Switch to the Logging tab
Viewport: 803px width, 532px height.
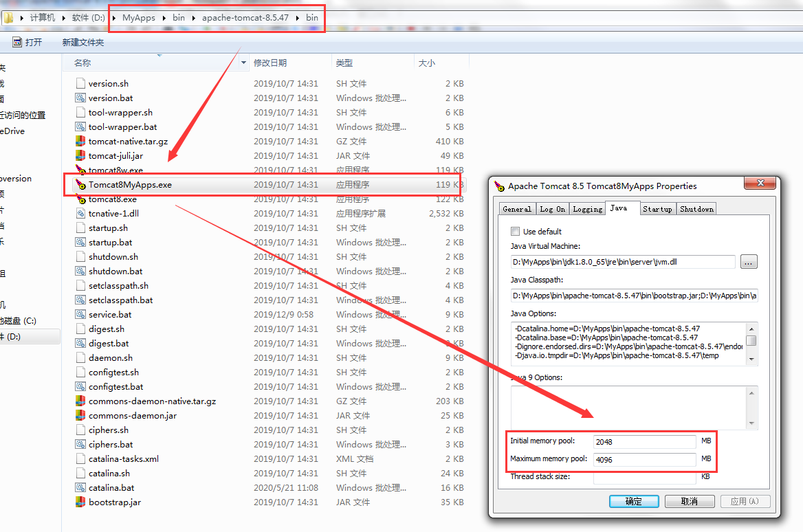pyautogui.click(x=587, y=209)
